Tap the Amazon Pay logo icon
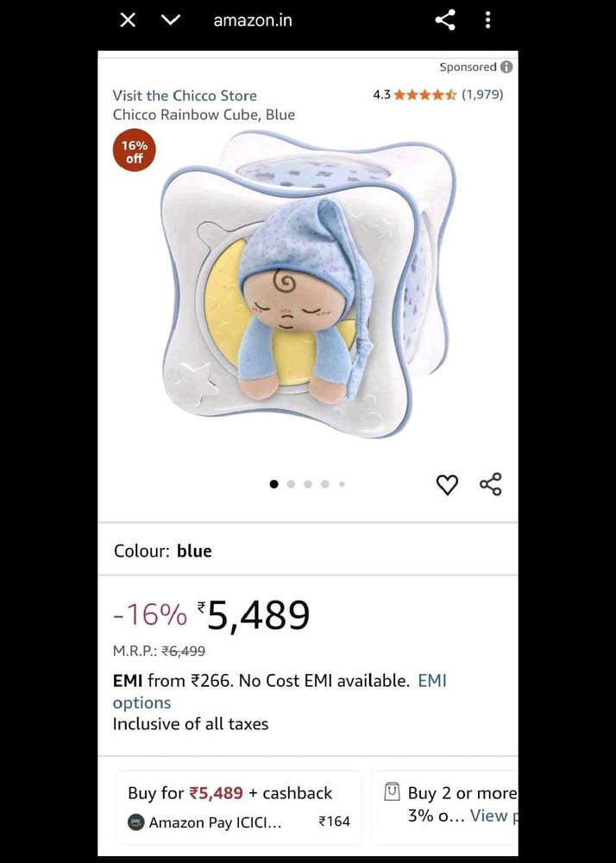The height and width of the screenshot is (863, 616). pyautogui.click(x=135, y=822)
